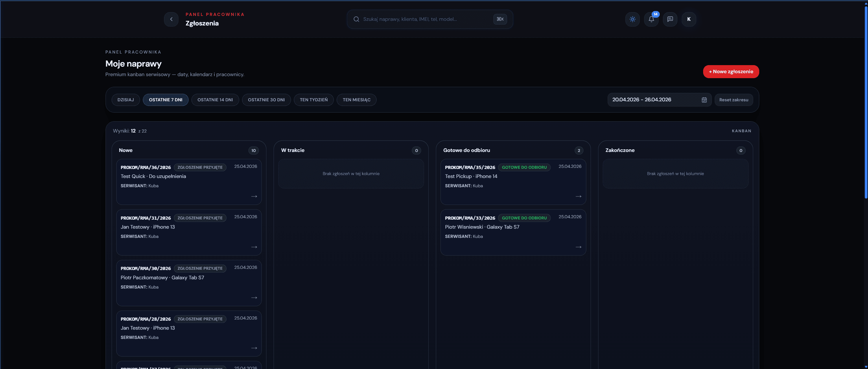Click the Nowe column count badge 10
Viewport: 868px width, 369px height.
[x=253, y=150]
